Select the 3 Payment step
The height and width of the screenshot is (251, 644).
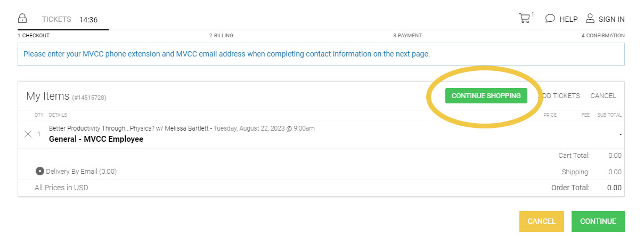tap(407, 36)
